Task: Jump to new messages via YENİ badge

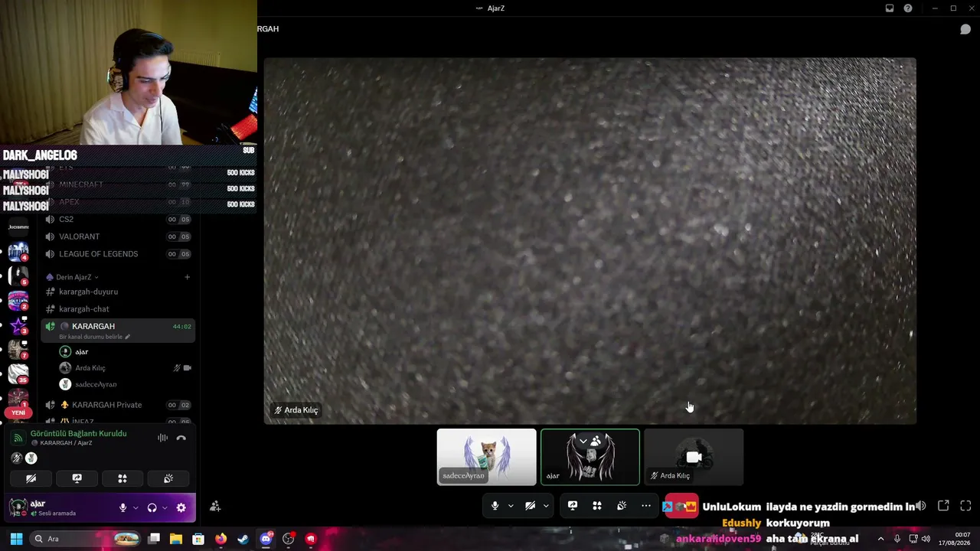Action: coord(18,413)
